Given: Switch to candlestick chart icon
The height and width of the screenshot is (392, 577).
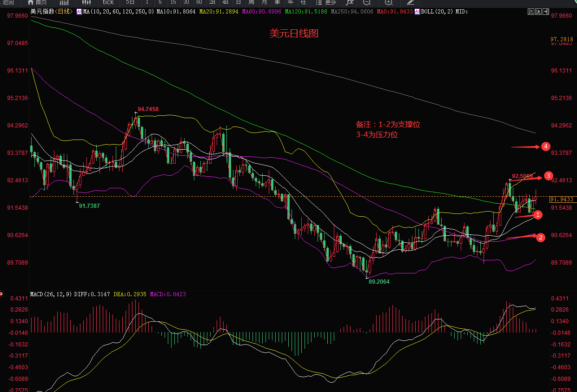Looking at the screenshot, I should tap(86, 2).
